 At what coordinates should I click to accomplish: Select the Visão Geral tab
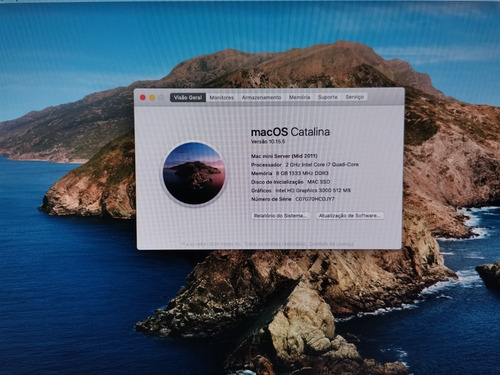point(188,97)
